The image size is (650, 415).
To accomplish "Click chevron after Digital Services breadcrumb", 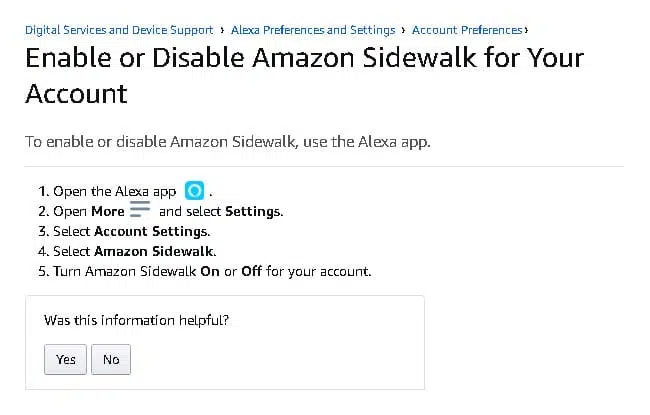I will pyautogui.click(x=223, y=30).
